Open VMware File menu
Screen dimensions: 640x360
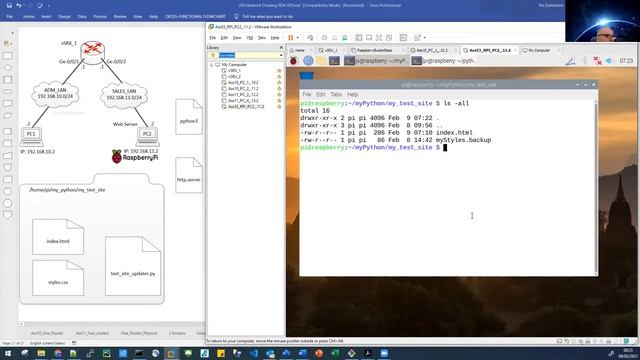[x=213, y=38]
